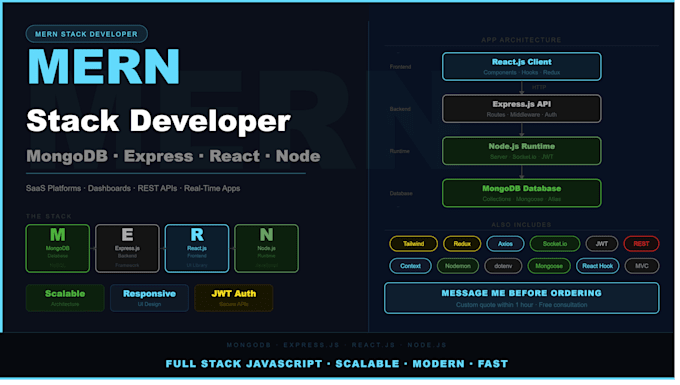Click the Mongoose tag
Screen dimensions: 680x385
click(x=549, y=266)
